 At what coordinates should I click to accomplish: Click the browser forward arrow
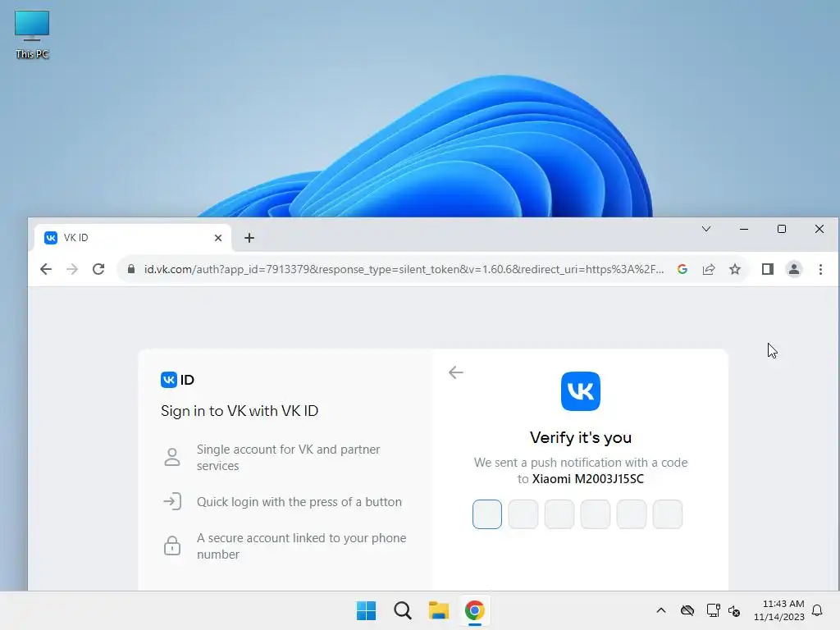(x=72, y=269)
